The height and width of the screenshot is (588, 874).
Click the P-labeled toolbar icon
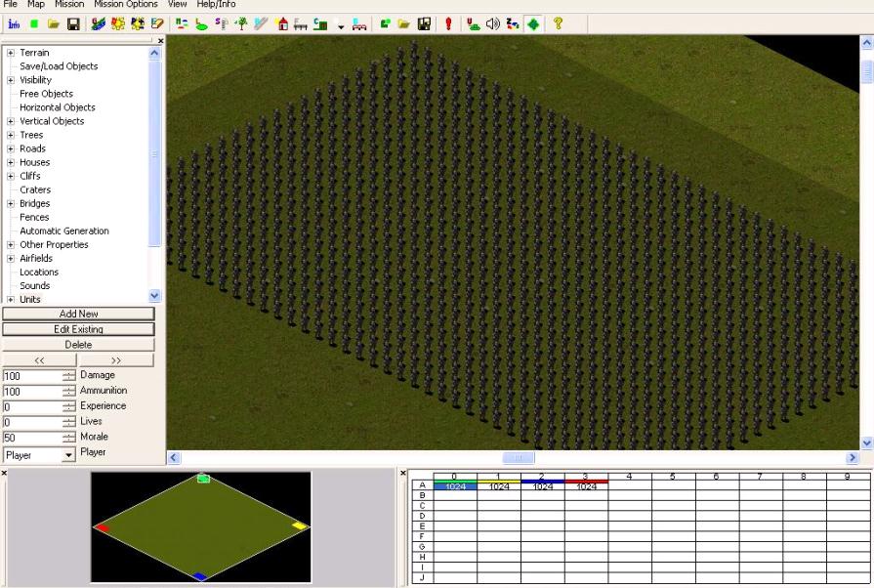coord(138,24)
